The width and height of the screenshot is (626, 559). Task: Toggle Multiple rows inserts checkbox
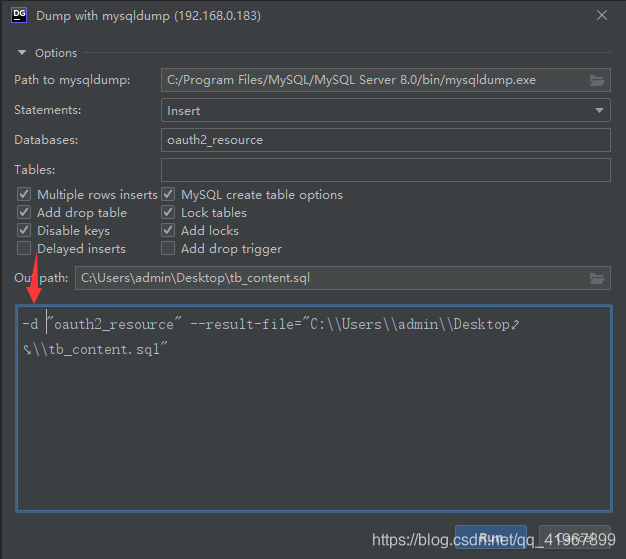(x=24, y=194)
